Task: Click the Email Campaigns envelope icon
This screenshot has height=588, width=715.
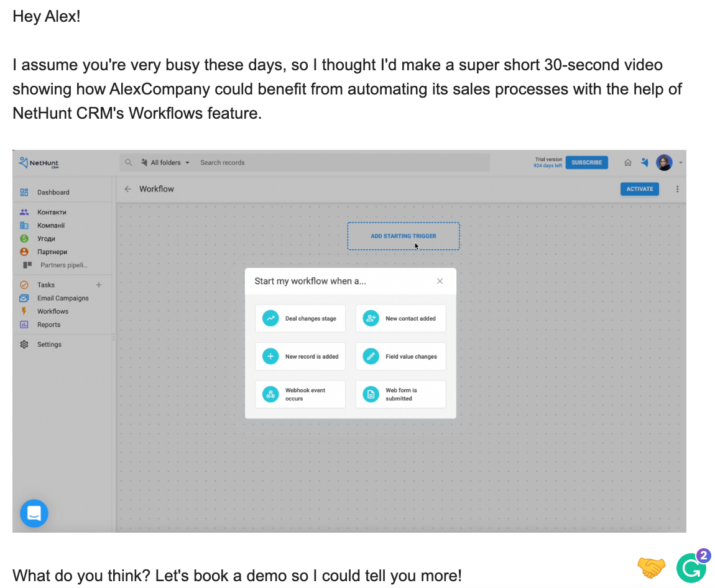Action: pos(24,298)
